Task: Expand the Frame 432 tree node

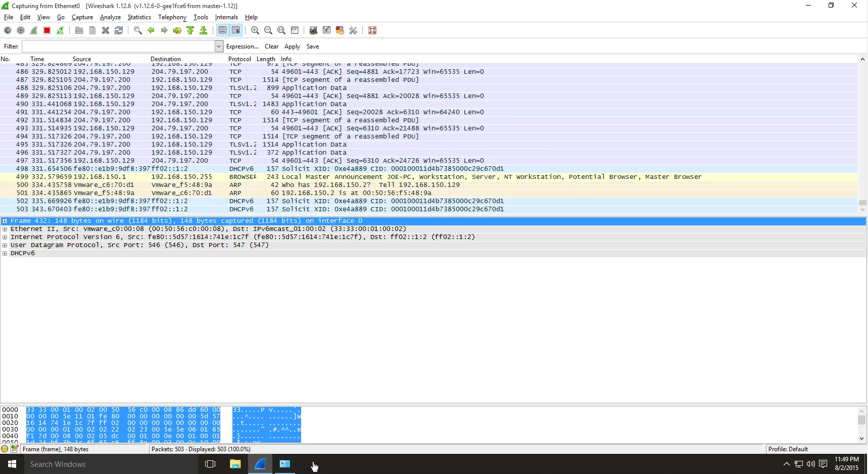Action: click(x=5, y=221)
